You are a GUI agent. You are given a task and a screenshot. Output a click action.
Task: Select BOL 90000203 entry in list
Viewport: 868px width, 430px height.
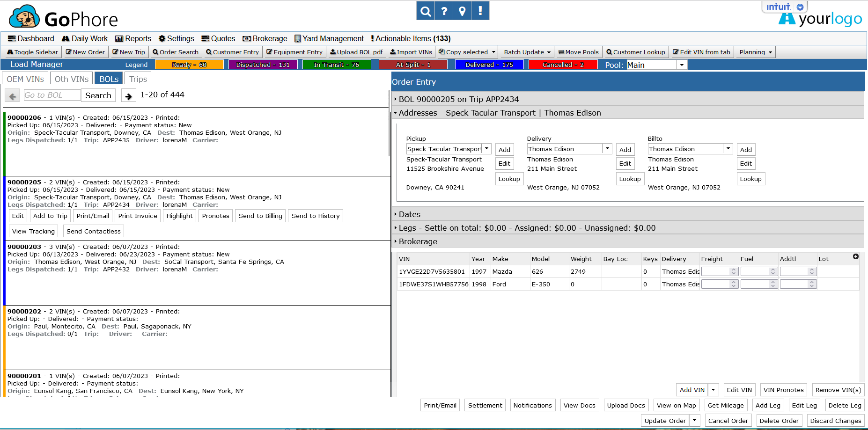click(x=197, y=273)
